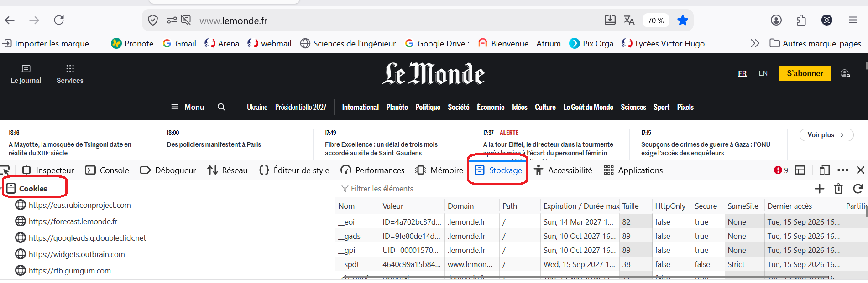
Task: Reload the page with browser refresh icon
Action: point(59,20)
